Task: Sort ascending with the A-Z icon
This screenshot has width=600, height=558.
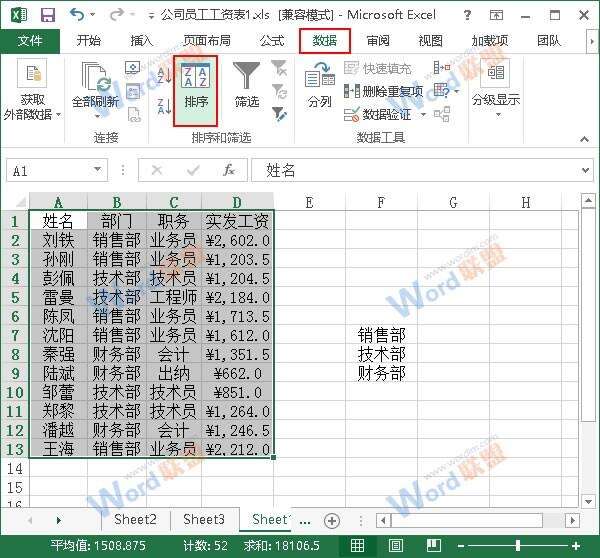Action: pyautogui.click(x=164, y=75)
